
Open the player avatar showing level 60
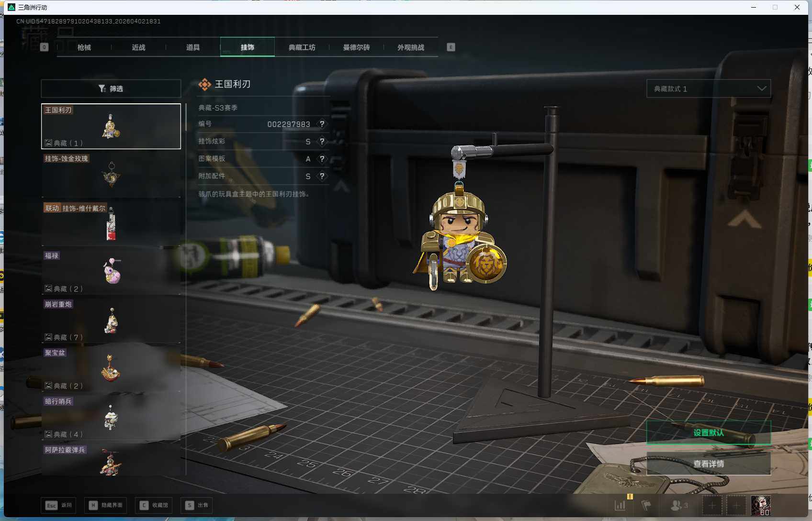tap(760, 505)
